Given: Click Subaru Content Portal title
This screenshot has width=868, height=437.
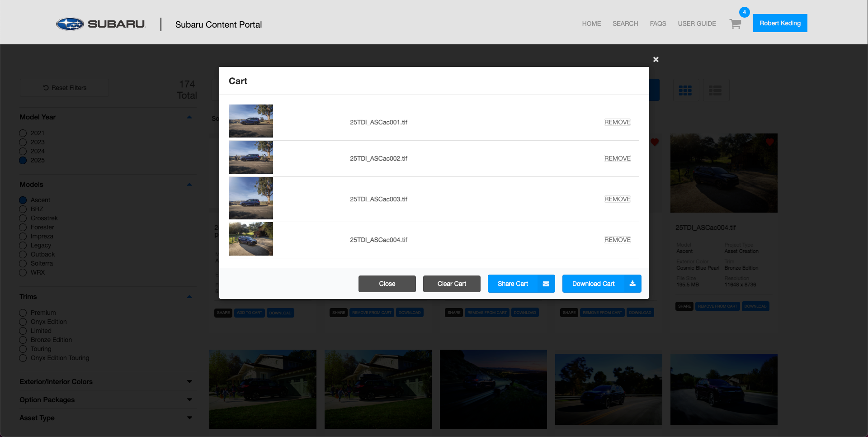Looking at the screenshot, I should tap(218, 24).
